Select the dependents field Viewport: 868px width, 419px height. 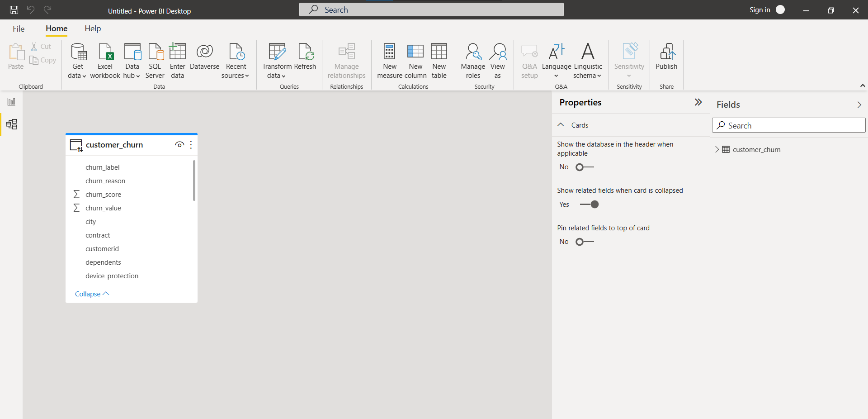point(103,262)
